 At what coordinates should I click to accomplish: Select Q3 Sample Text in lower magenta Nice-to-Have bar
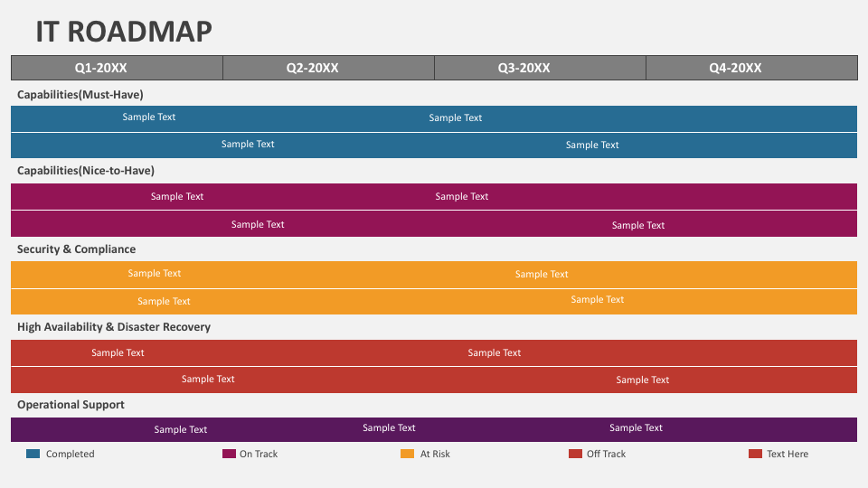coord(638,225)
